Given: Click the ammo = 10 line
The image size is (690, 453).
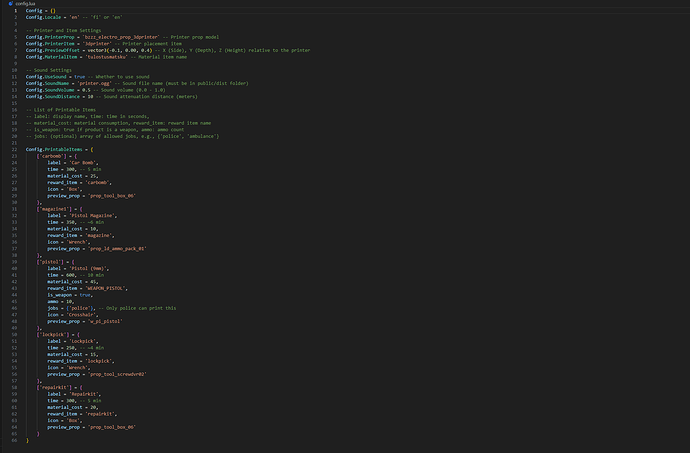Looking at the screenshot, I should (x=61, y=302).
